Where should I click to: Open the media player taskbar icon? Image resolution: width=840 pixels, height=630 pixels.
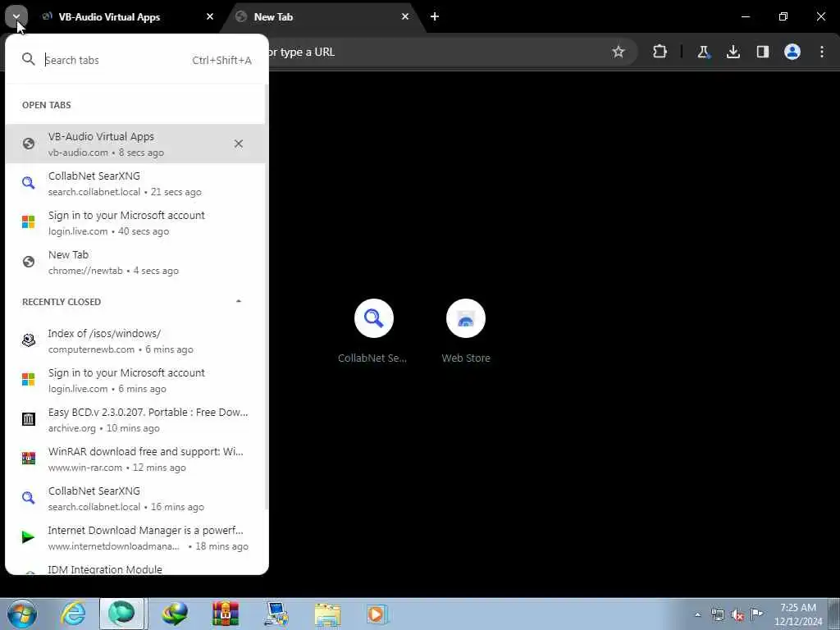pyautogui.click(x=377, y=614)
